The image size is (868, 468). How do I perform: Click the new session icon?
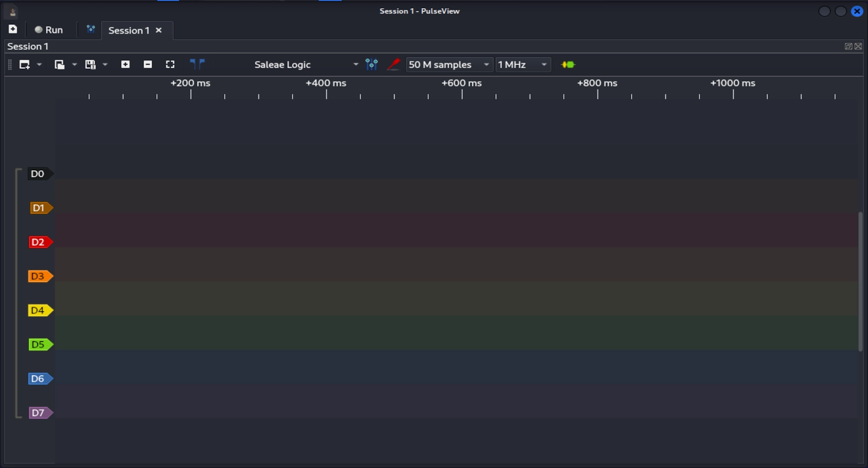tap(13, 29)
